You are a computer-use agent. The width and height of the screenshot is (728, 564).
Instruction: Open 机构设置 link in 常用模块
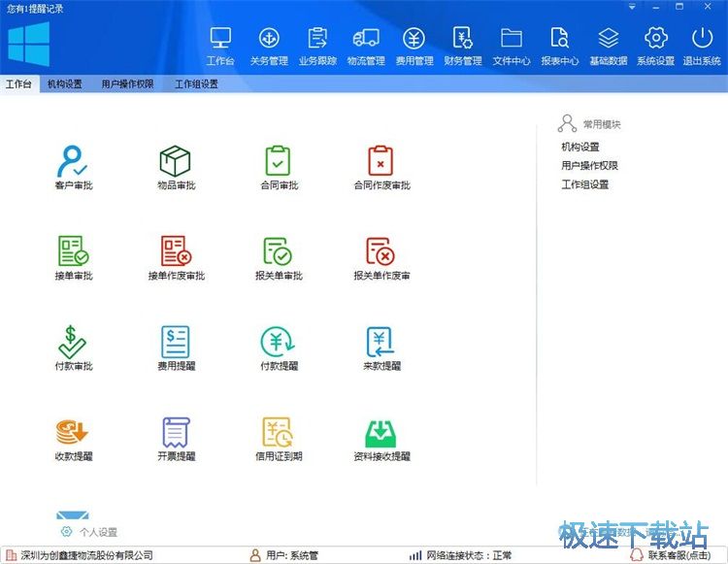580,147
